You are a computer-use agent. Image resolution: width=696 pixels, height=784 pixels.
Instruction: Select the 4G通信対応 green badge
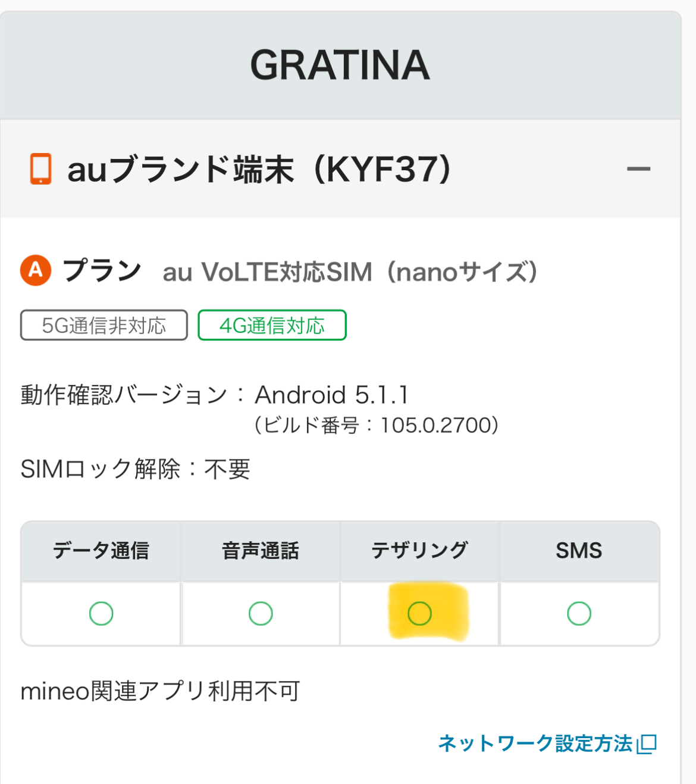[x=272, y=325]
